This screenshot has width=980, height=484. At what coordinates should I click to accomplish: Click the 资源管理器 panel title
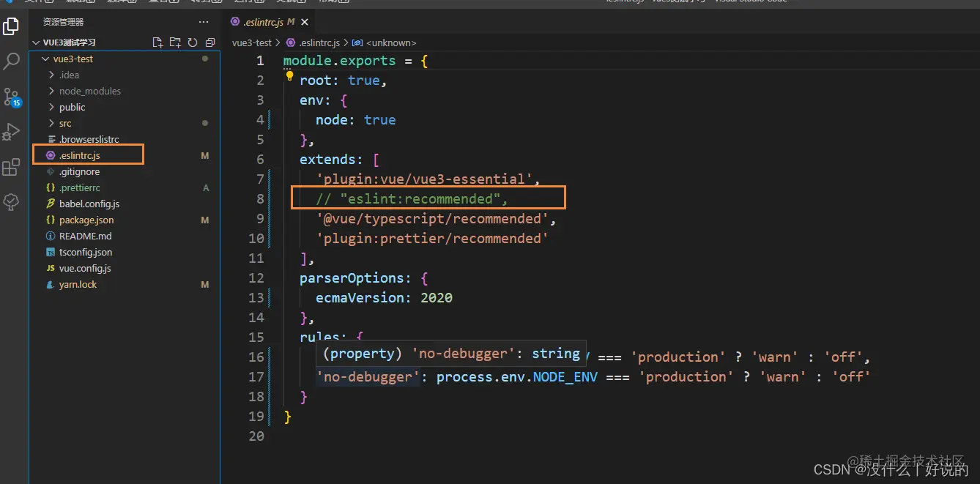pos(63,22)
